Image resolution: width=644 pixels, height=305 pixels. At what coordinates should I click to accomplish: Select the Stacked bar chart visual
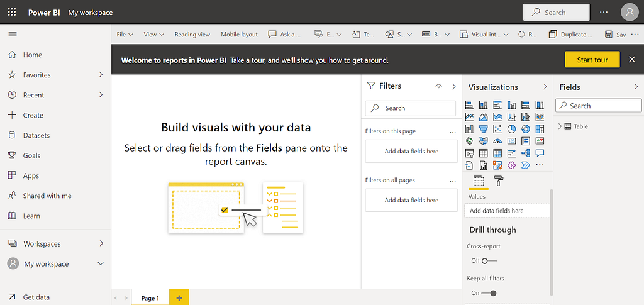[469, 105]
